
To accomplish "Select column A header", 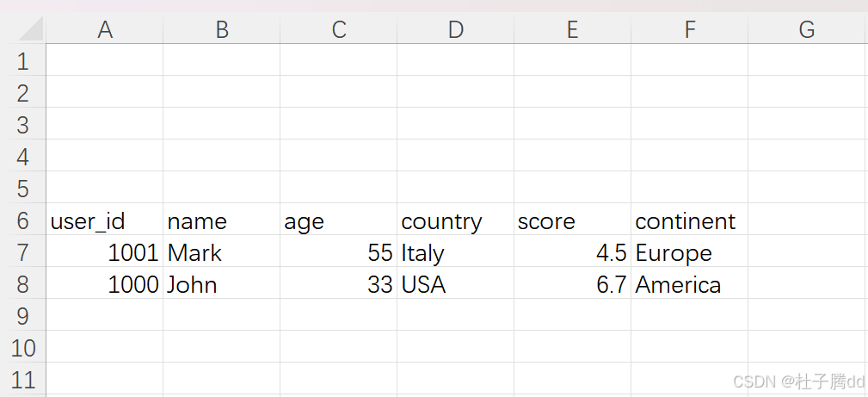I will (105, 28).
